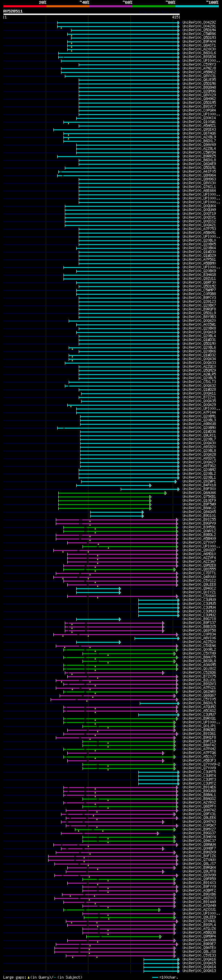Open hit UniRef100_O04292

199,23
